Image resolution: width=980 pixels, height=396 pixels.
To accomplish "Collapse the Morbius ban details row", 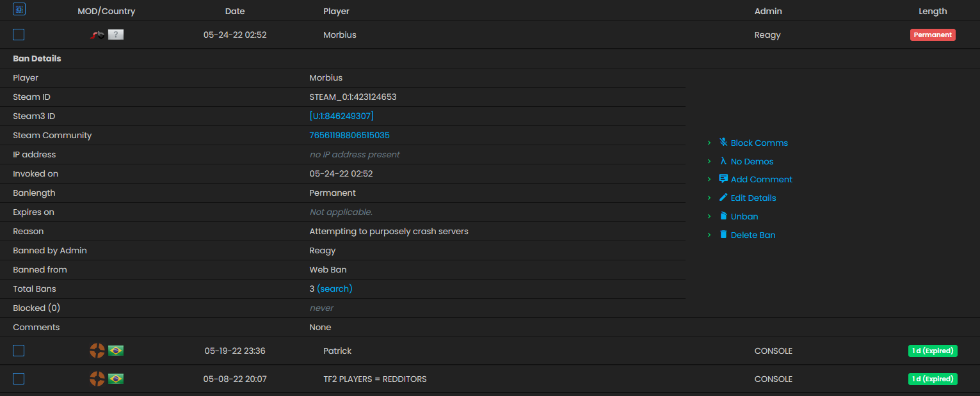I will [x=490, y=35].
